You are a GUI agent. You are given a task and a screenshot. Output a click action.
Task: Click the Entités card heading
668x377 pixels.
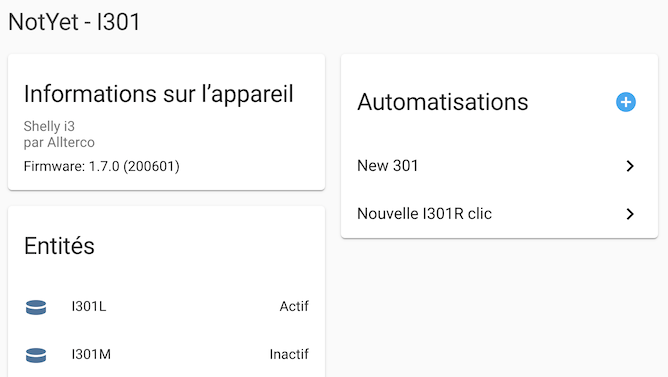click(x=59, y=246)
